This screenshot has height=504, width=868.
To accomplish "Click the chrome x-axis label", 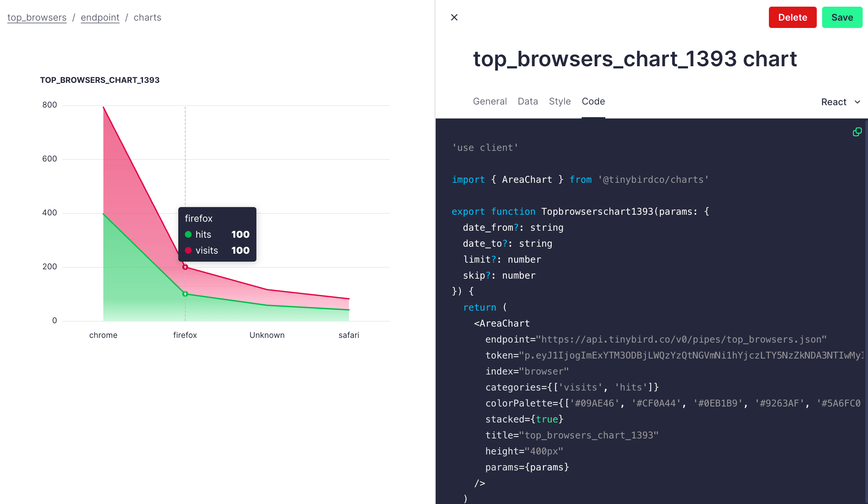I will coord(103,335).
